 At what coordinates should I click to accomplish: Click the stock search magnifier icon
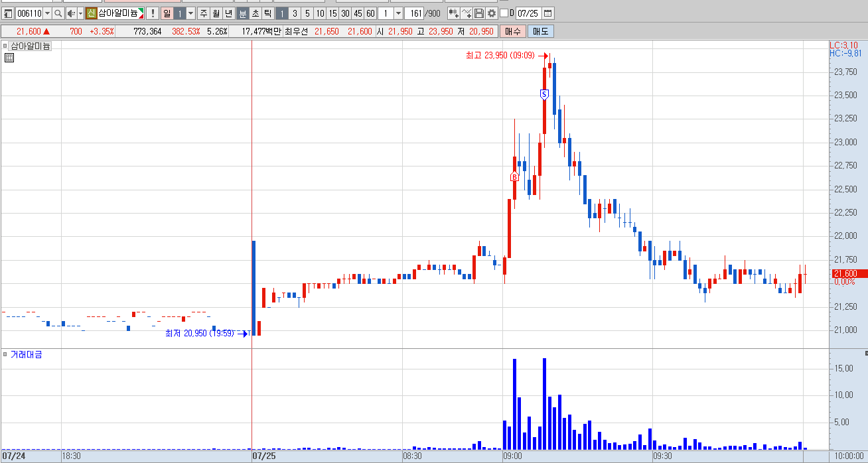click(58, 13)
